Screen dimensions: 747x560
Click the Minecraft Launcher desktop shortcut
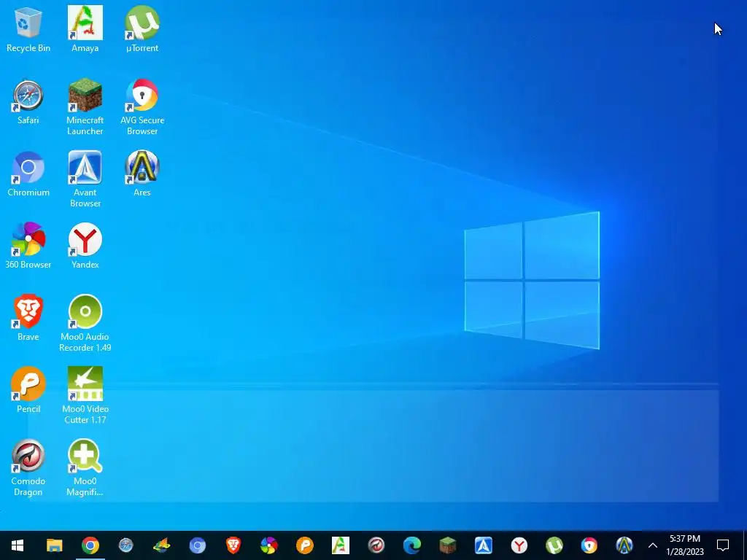click(85, 107)
